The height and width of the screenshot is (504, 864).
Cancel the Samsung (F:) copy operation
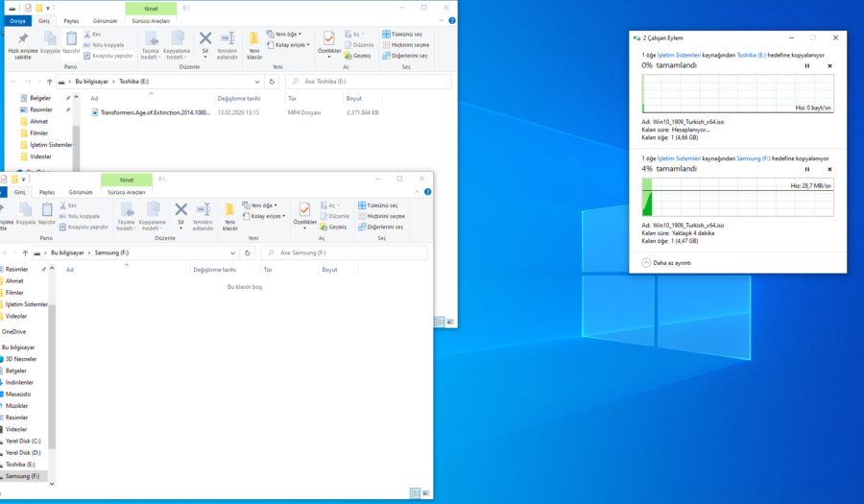tap(829, 169)
